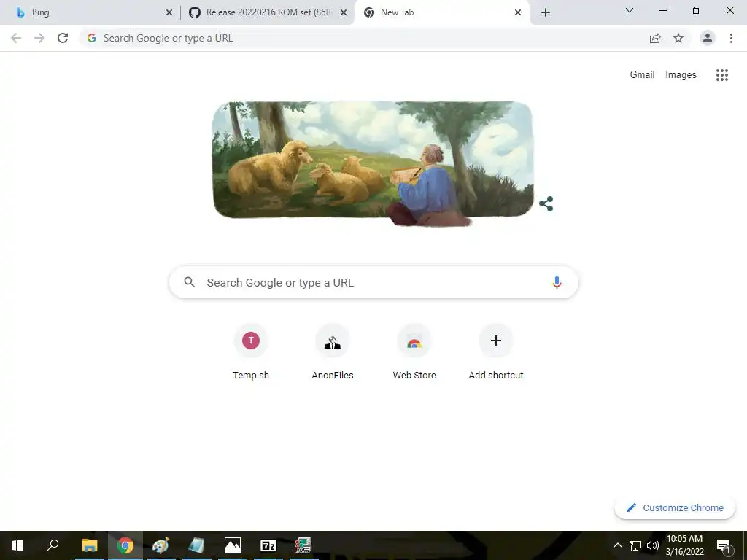Switch to the Bing tab
This screenshot has width=747, height=560.
(90, 12)
